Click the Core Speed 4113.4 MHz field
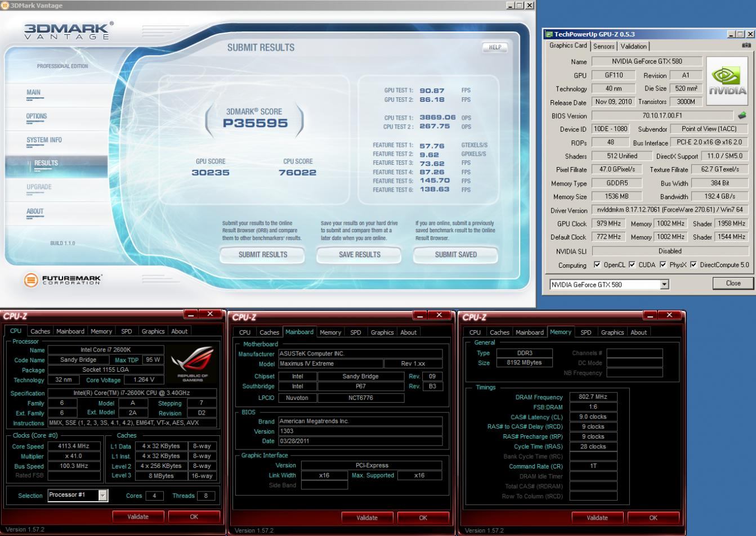The width and height of the screenshot is (756, 536). 74,446
